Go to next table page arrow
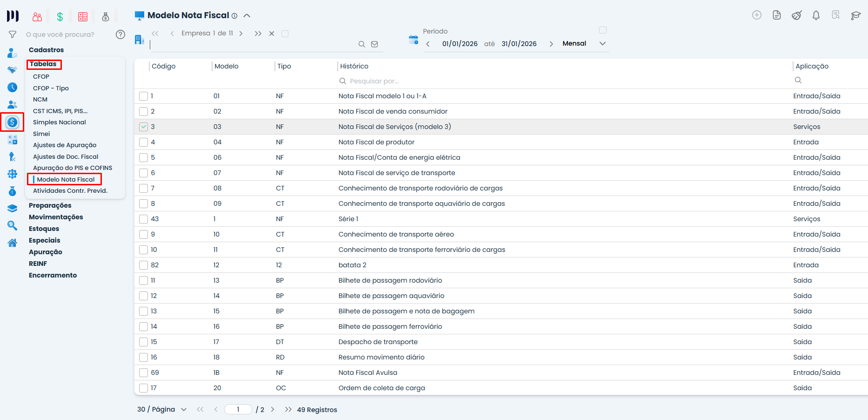The height and width of the screenshot is (420, 868). pyautogui.click(x=273, y=409)
